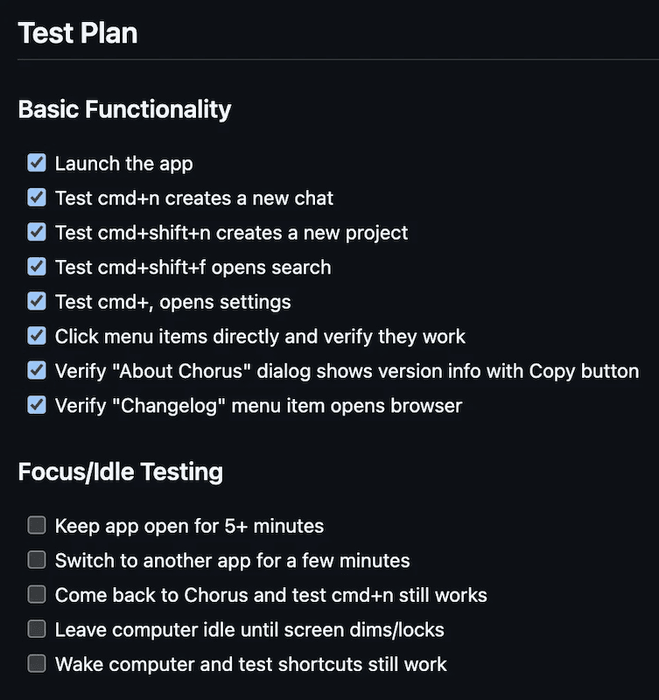659x700 pixels.
Task: Toggle the cmd+shift+f opens search checkbox
Action: 37,267
